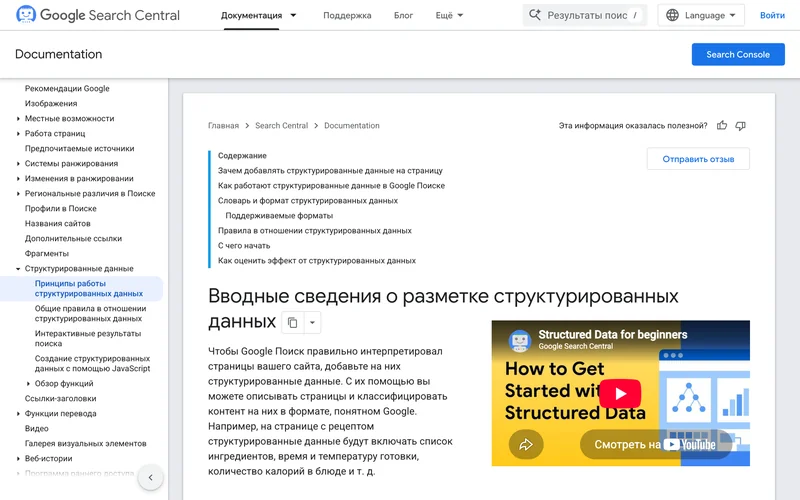The height and width of the screenshot is (500, 800).
Task: Open Интерактивные результаты поиска item
Action: [88, 339]
